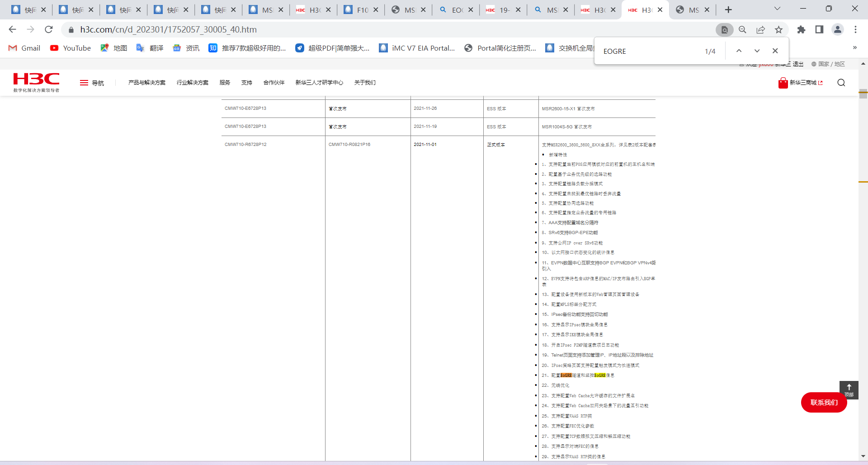The height and width of the screenshot is (465, 868).
Task: Open the 服务 menu
Action: [x=225, y=83]
